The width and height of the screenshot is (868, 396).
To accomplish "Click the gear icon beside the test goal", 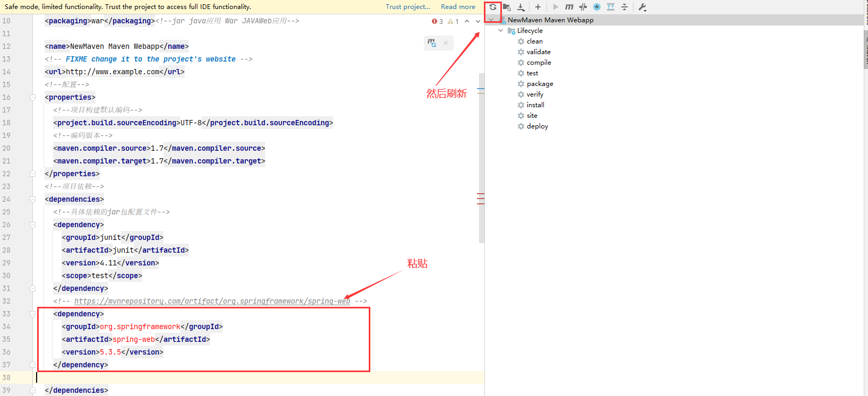I will [521, 73].
